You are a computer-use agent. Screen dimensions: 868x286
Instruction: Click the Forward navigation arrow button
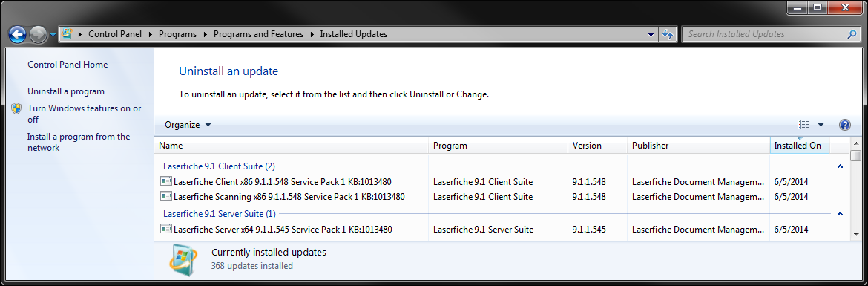[x=38, y=34]
